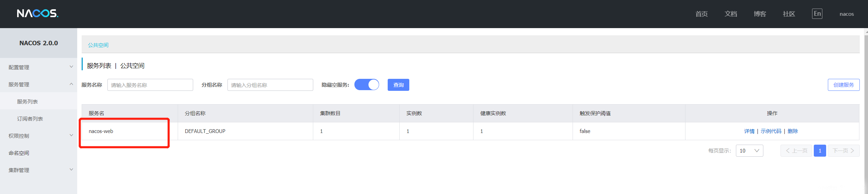Click the 服务名称 input field
This screenshot has height=194, width=868.
tap(150, 85)
